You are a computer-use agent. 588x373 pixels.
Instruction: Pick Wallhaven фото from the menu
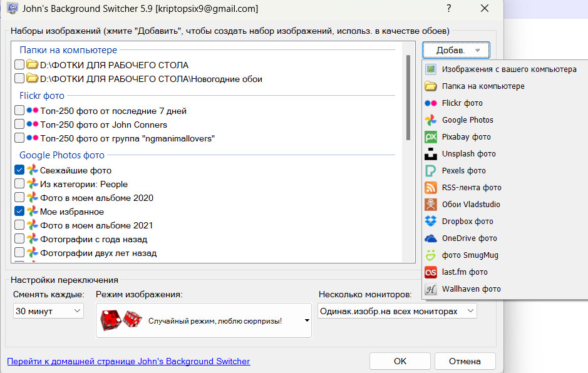[x=505, y=289]
